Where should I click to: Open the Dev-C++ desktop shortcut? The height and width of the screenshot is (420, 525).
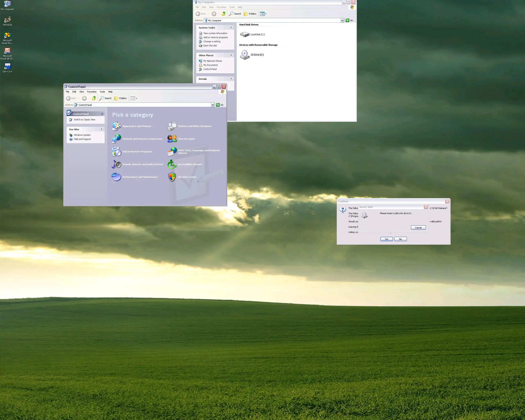tap(7, 66)
